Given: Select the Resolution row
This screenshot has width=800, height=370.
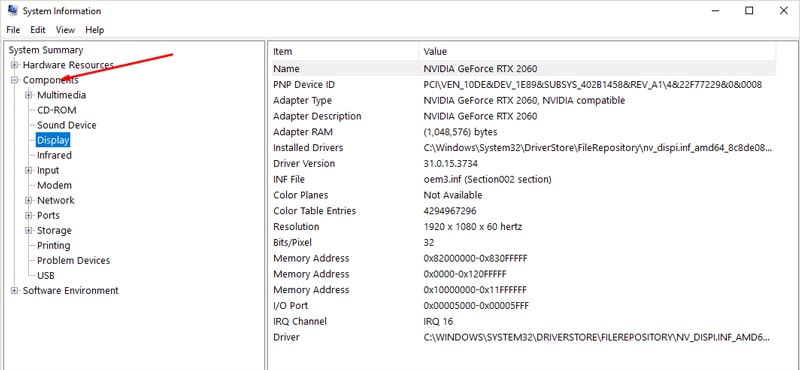Looking at the screenshot, I should pyautogui.click(x=522, y=227).
